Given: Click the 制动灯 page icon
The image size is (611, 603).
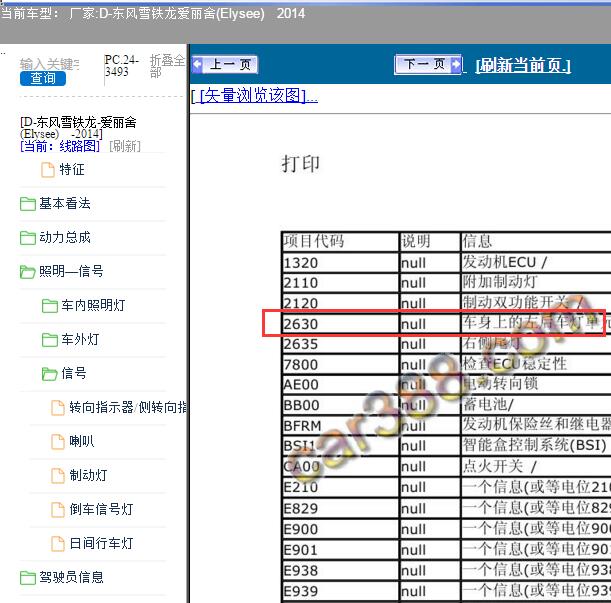Looking at the screenshot, I should 58,476.
